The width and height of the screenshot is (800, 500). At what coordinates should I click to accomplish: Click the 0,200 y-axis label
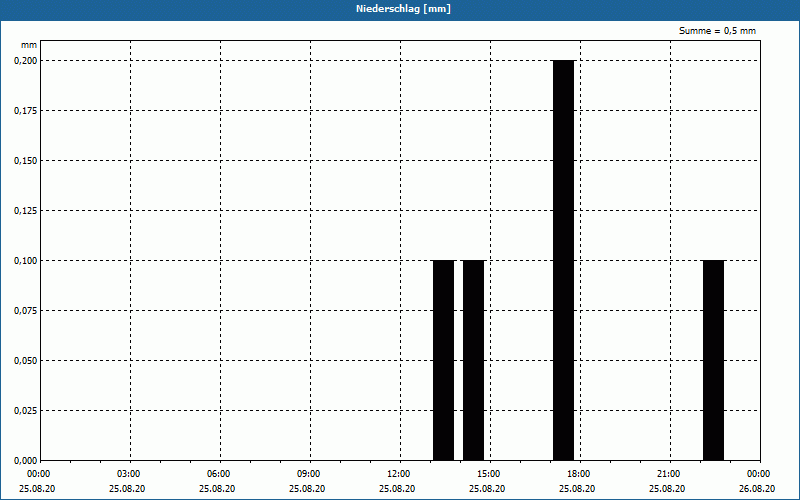26,61
